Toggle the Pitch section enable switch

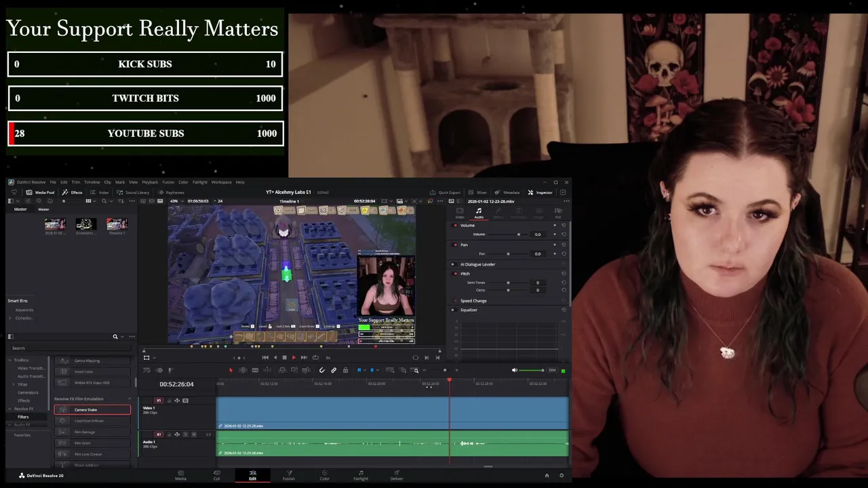(455, 273)
